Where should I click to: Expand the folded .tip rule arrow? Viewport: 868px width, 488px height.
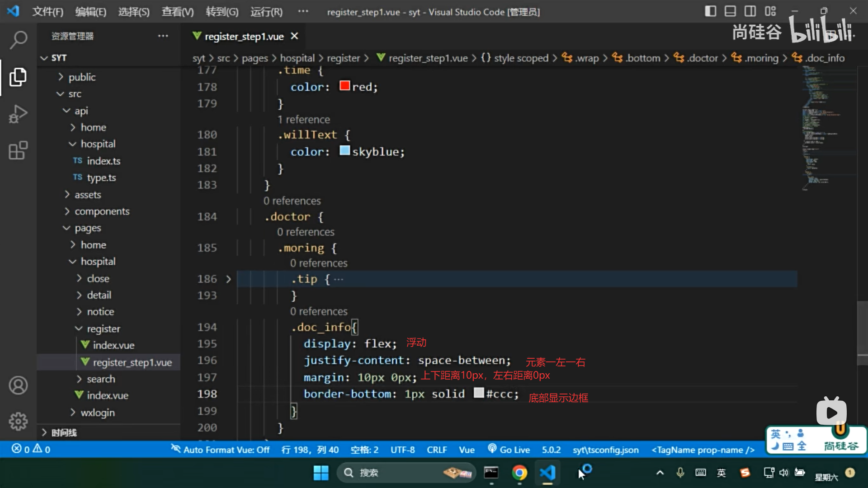point(228,279)
